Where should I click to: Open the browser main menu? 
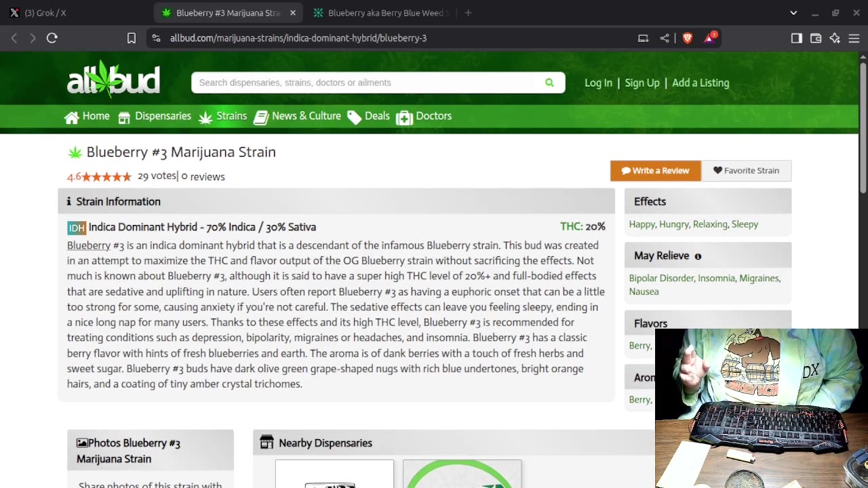(x=854, y=39)
